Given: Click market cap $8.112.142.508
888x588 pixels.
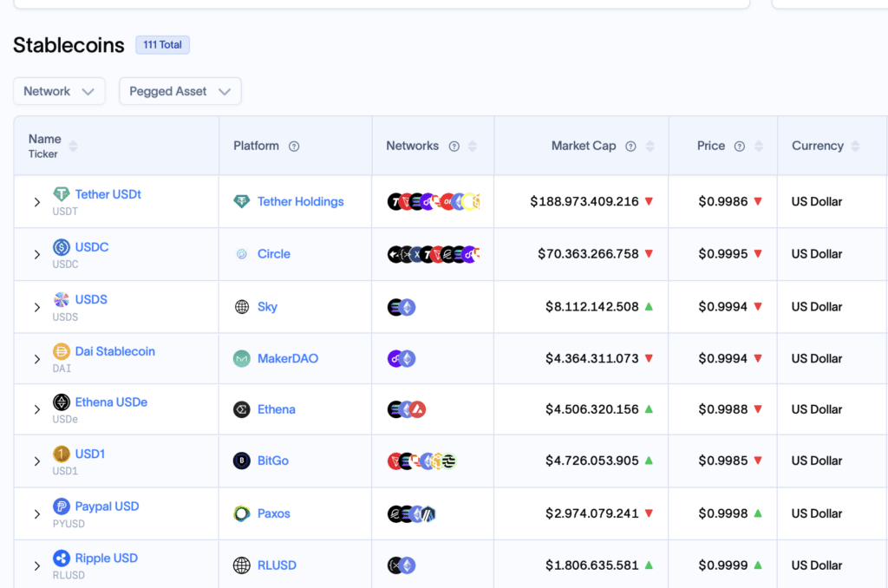Looking at the screenshot, I should 592,306.
